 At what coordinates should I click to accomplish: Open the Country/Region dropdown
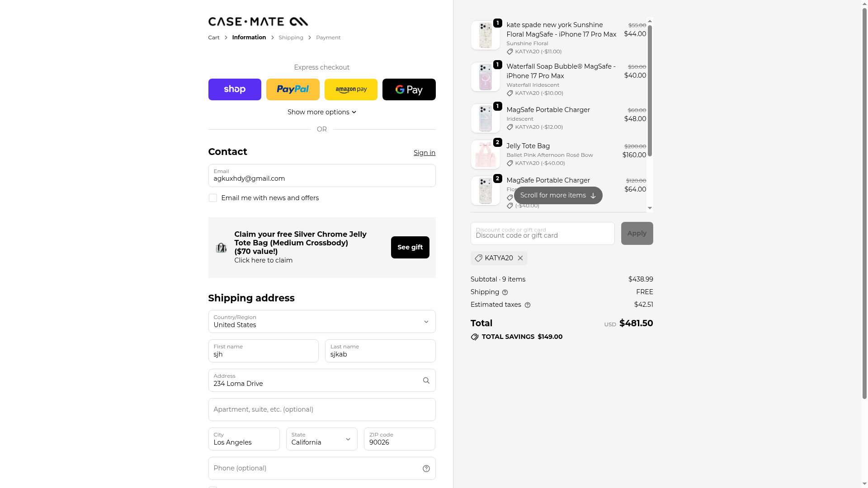tap(321, 321)
